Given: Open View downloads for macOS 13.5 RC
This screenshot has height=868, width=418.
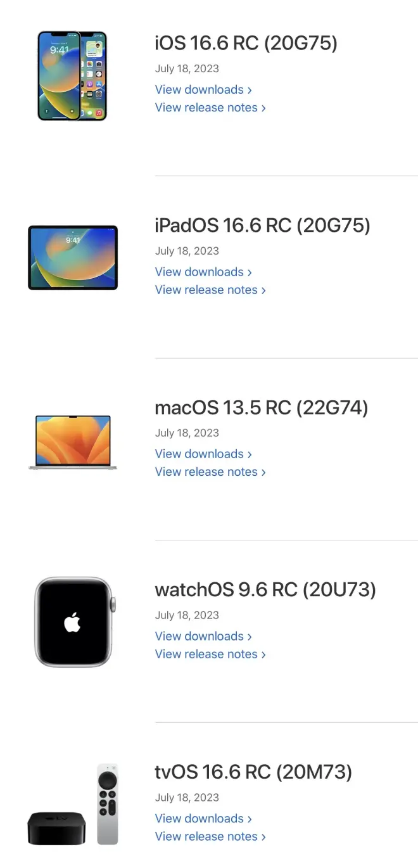Looking at the screenshot, I should [203, 454].
